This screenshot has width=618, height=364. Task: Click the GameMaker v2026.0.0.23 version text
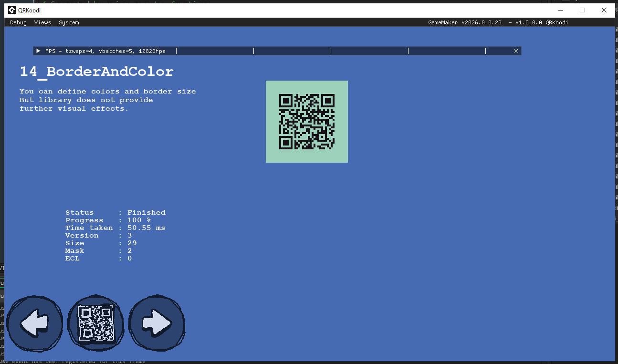(465, 22)
